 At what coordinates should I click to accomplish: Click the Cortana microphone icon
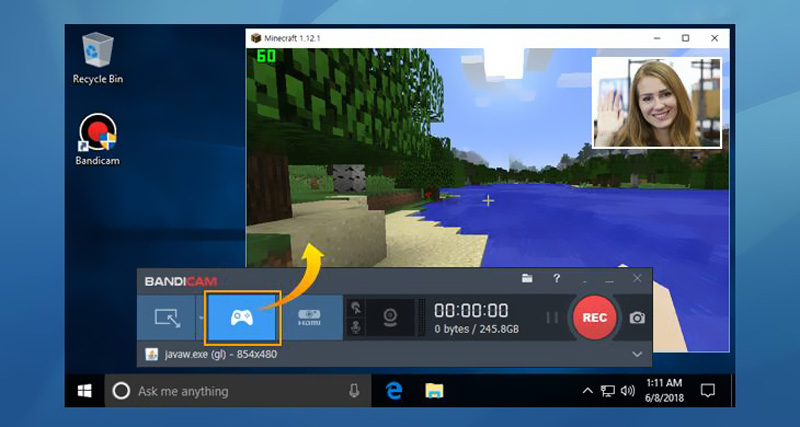pyautogui.click(x=354, y=391)
